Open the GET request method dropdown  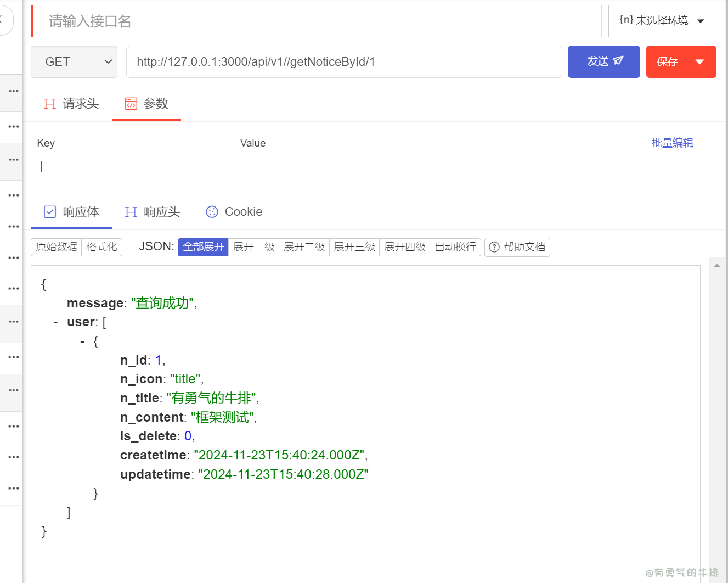tap(74, 62)
